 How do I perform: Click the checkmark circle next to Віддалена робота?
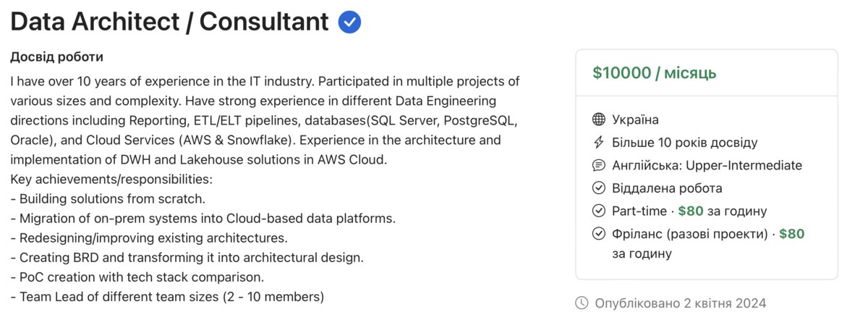[x=598, y=188]
